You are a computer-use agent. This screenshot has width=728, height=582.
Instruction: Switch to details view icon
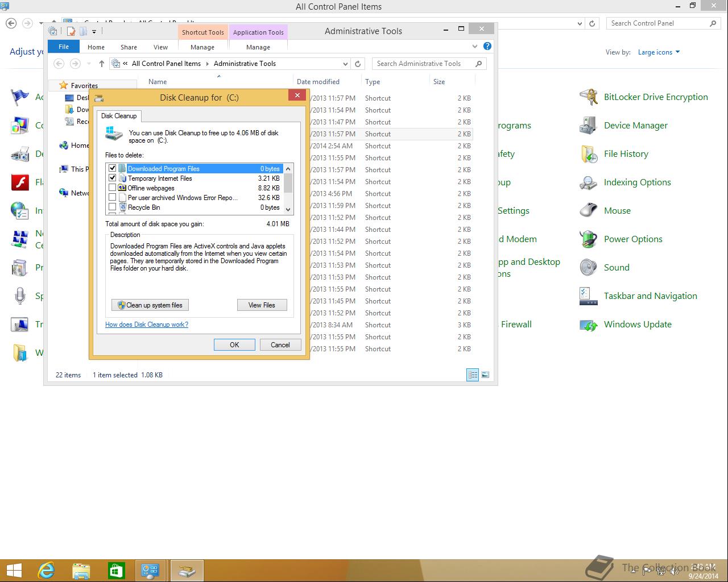[473, 375]
